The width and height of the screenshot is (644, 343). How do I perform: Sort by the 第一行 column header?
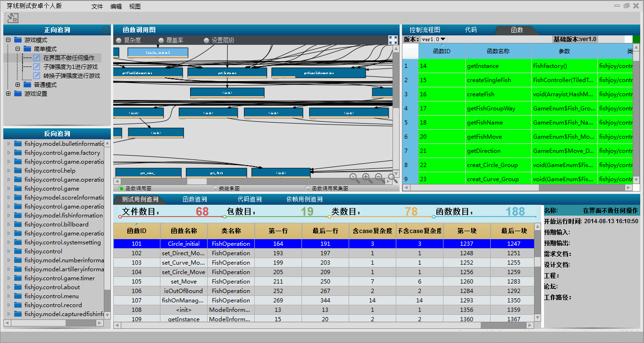[x=278, y=231]
